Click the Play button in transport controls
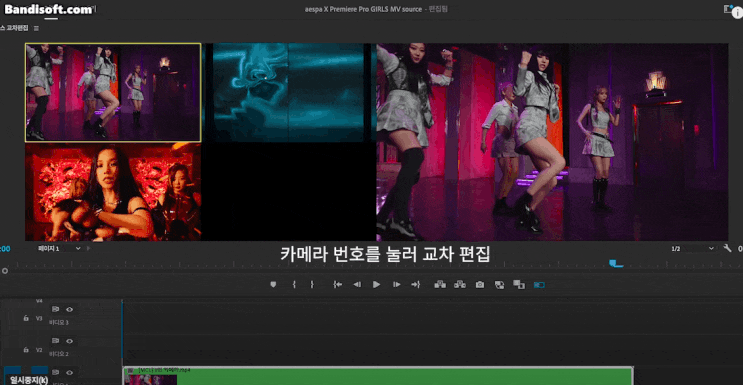The image size is (743, 385). 377,284
